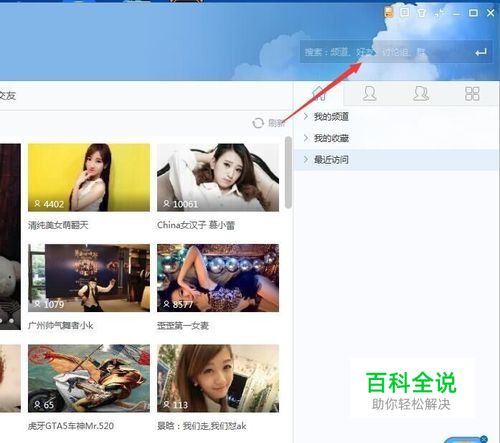Open the 清纯美女萌翻天 thumbnail

89,177
